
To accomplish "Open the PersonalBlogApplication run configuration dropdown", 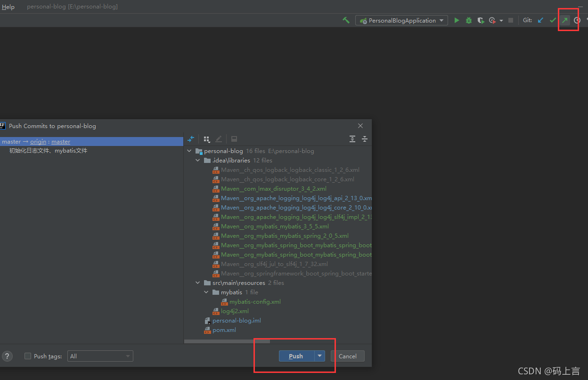I will click(x=401, y=20).
